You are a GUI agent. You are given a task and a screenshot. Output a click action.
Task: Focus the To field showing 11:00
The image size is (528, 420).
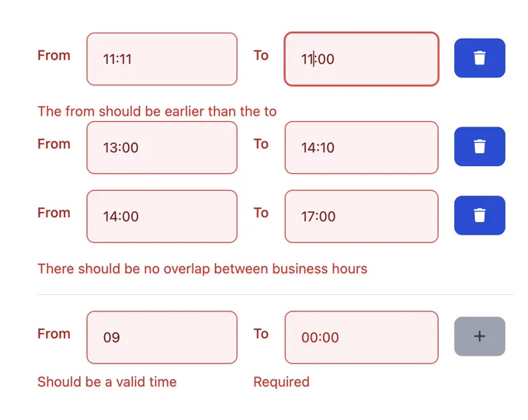click(x=361, y=59)
